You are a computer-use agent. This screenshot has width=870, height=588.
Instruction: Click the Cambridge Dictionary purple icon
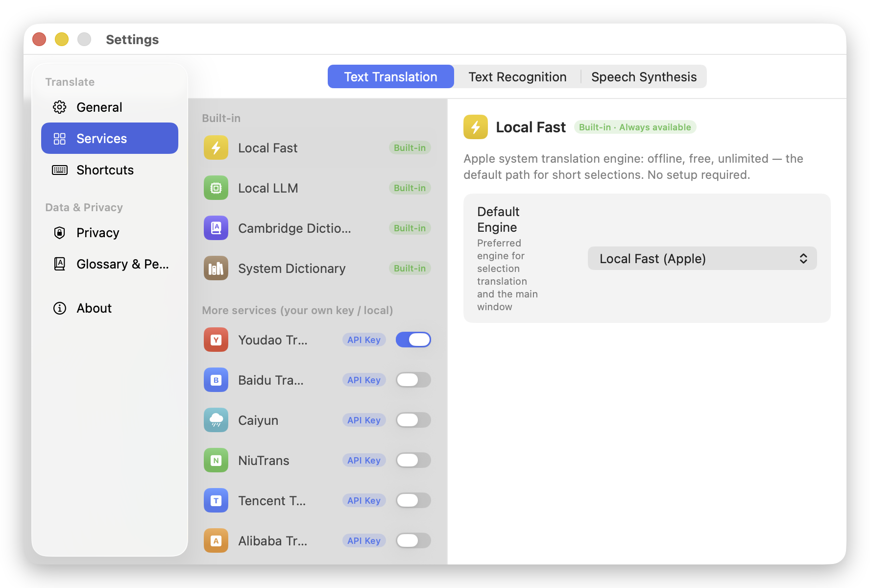point(216,228)
